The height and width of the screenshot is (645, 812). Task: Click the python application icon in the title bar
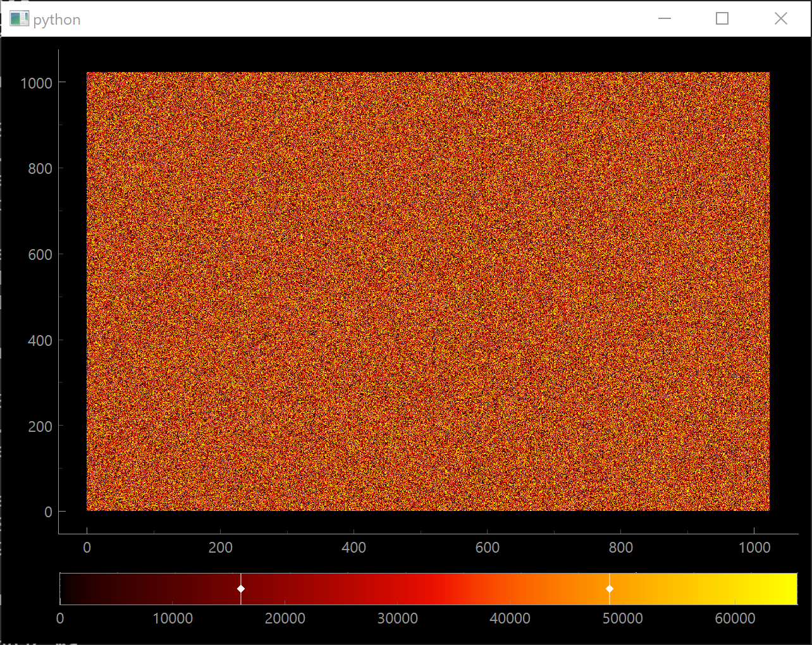pos(19,18)
